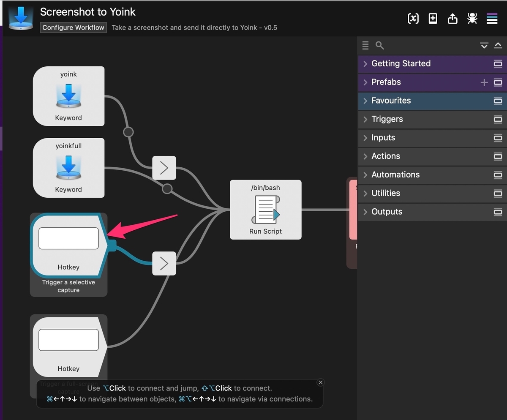Toggle the palette sidebar hamburger icon
507x420 pixels.
pos(492,19)
